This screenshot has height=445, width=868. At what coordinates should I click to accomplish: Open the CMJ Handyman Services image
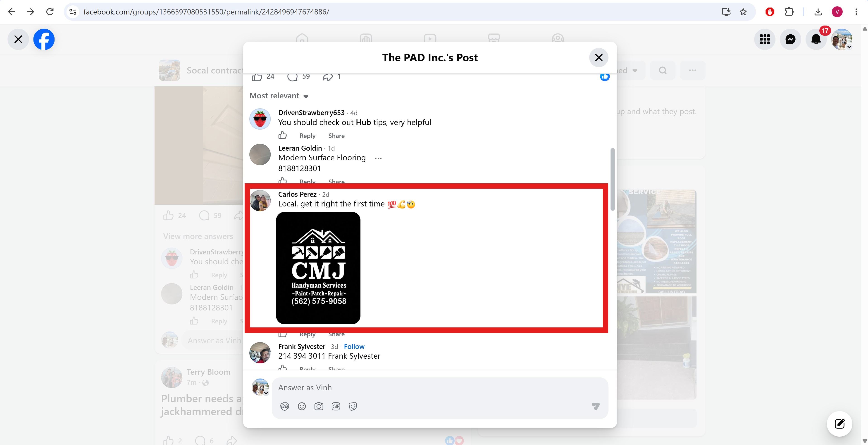[x=318, y=268]
